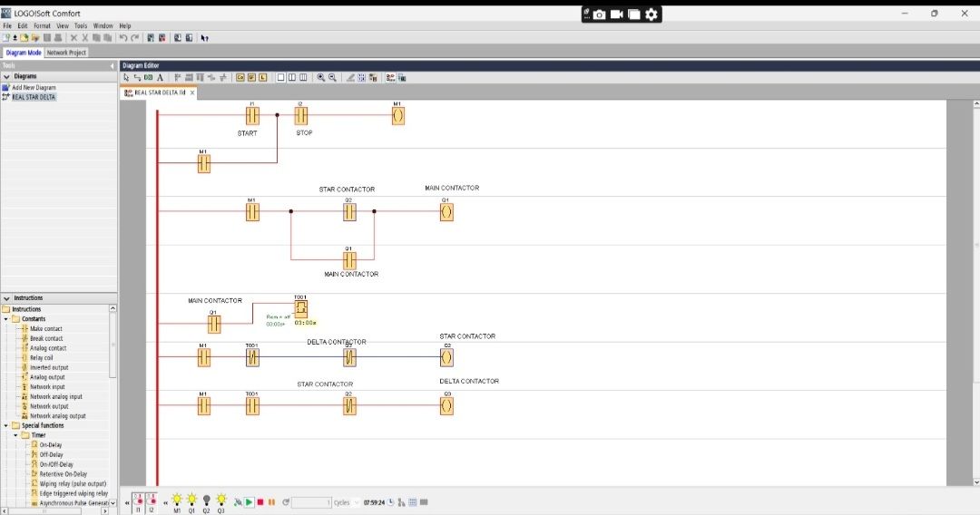The height and width of the screenshot is (515, 980).
Task: Close the REAL STAR DELTA diagram tab
Action: tap(192, 92)
